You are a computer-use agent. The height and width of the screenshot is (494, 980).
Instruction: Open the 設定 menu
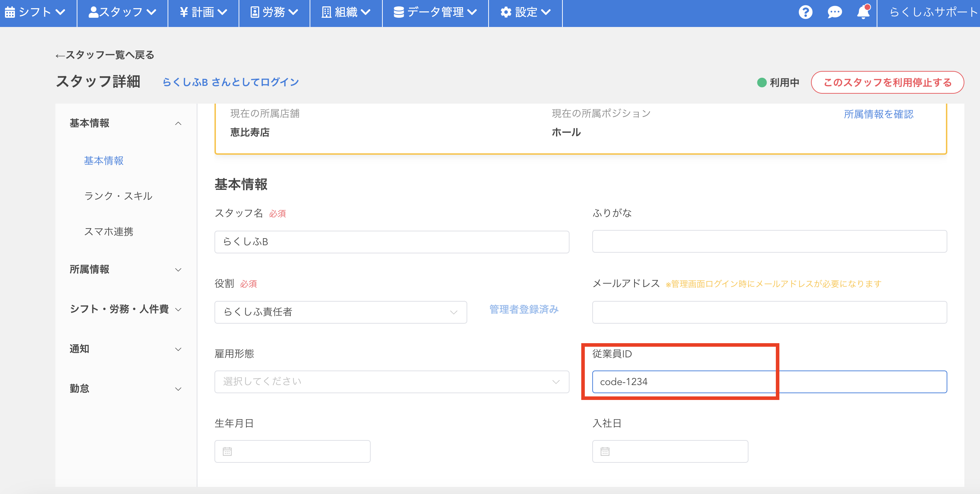(526, 13)
